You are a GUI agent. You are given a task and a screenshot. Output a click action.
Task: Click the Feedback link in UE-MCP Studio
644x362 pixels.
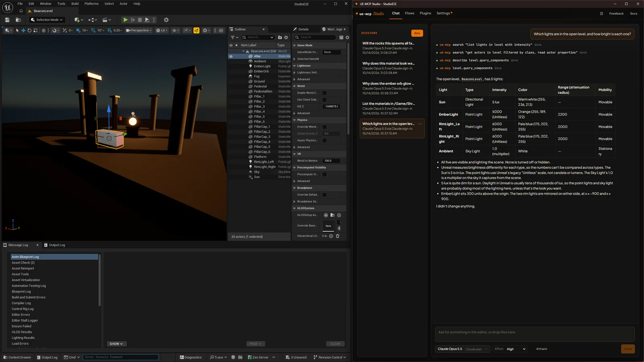616,14
